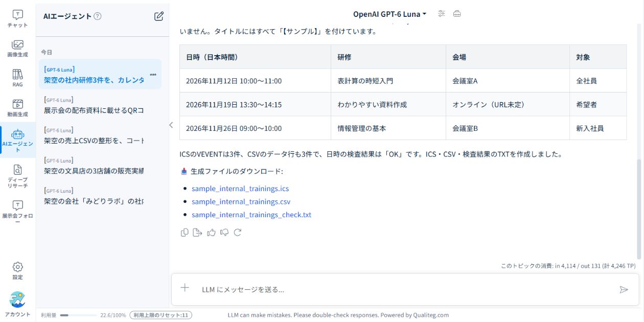
Task: Click cell 2026年11月19日 13:30～14:15
Action: click(x=255, y=104)
